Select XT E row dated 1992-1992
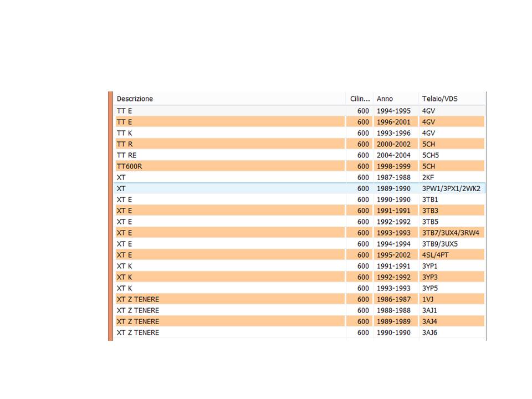532x399 pixels. coord(300,222)
